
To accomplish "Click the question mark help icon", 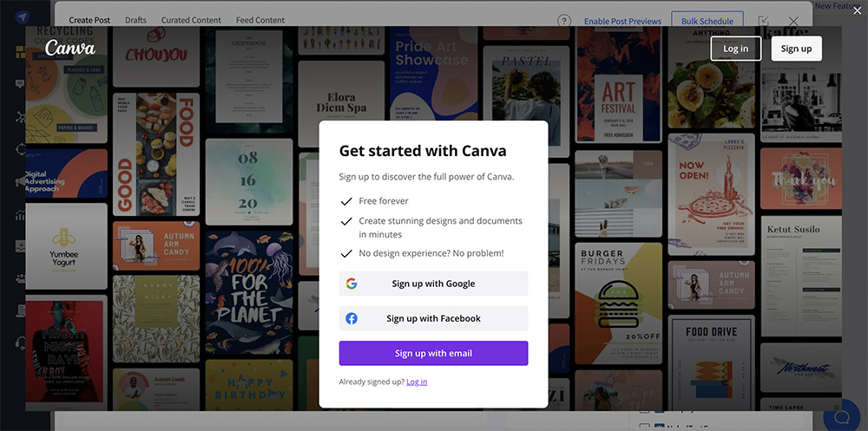I will pyautogui.click(x=563, y=21).
